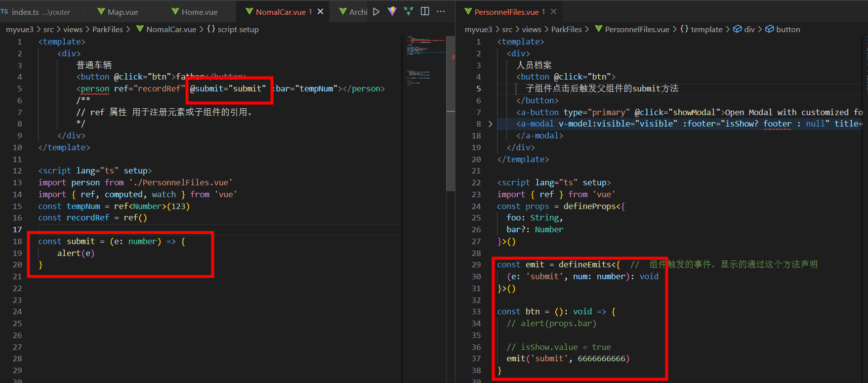The image size is (868, 383).
Task: Click the cube icon beside div breadcrumb
Action: (x=737, y=29)
